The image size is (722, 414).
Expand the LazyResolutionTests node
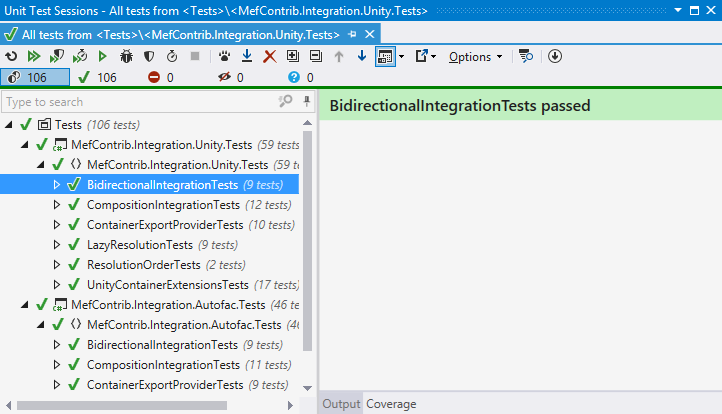point(57,245)
